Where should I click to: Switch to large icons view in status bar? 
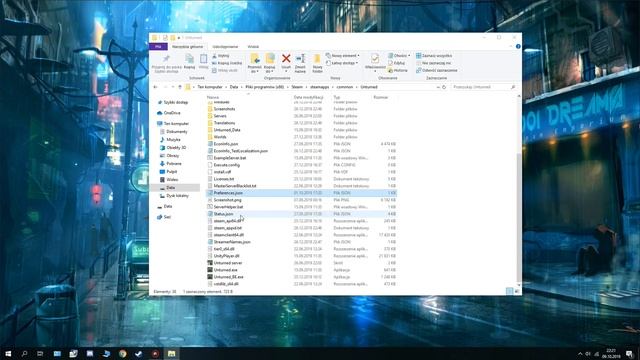coord(517,291)
